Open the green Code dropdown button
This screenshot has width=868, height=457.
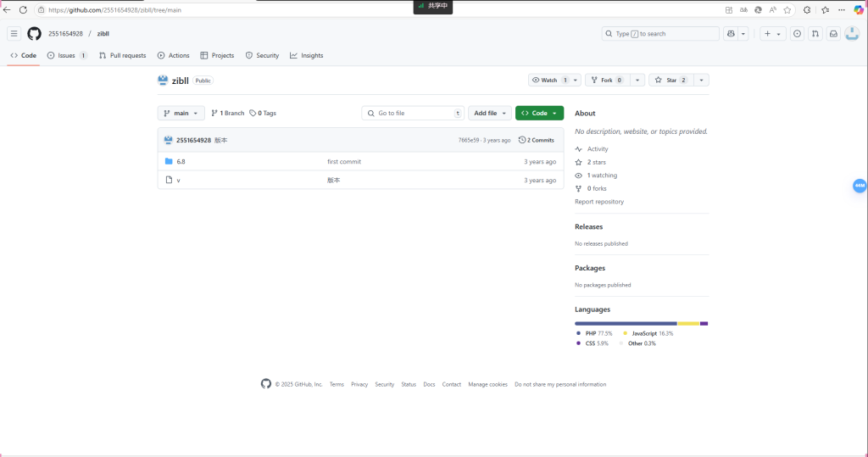tap(539, 113)
